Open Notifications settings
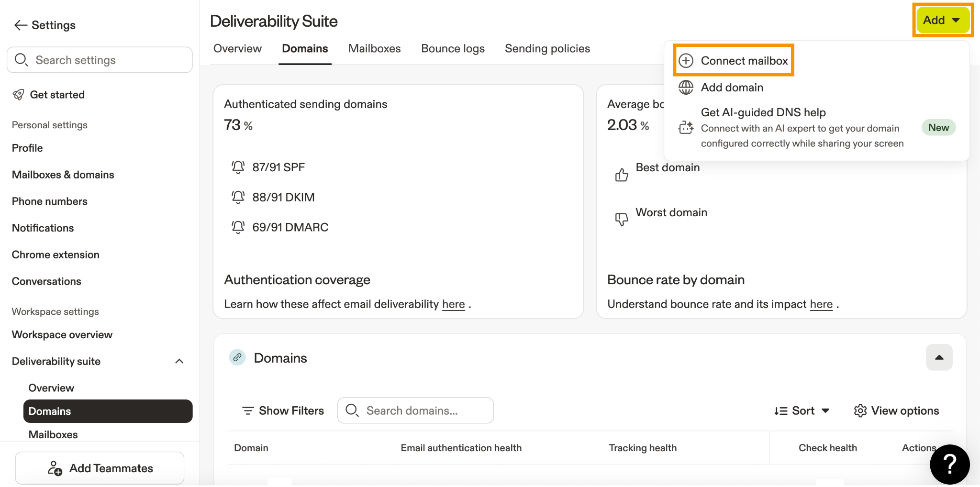 coord(43,228)
